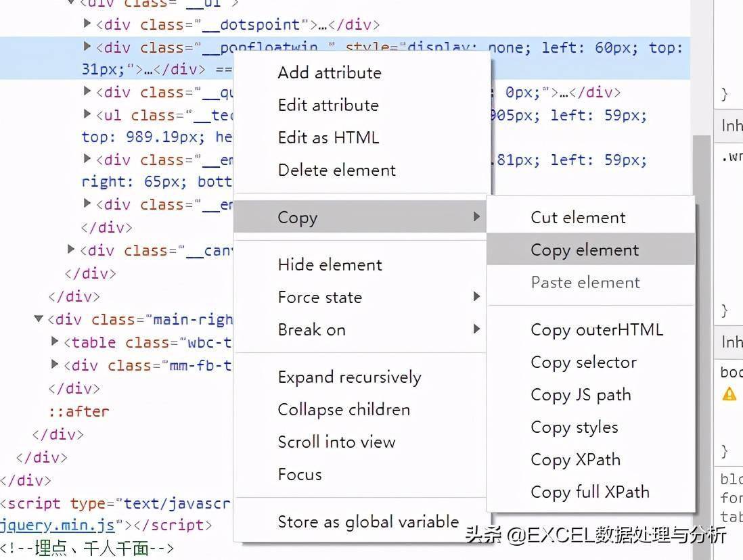743x560 pixels.
Task: Select Copy element in submenu
Action: point(591,250)
